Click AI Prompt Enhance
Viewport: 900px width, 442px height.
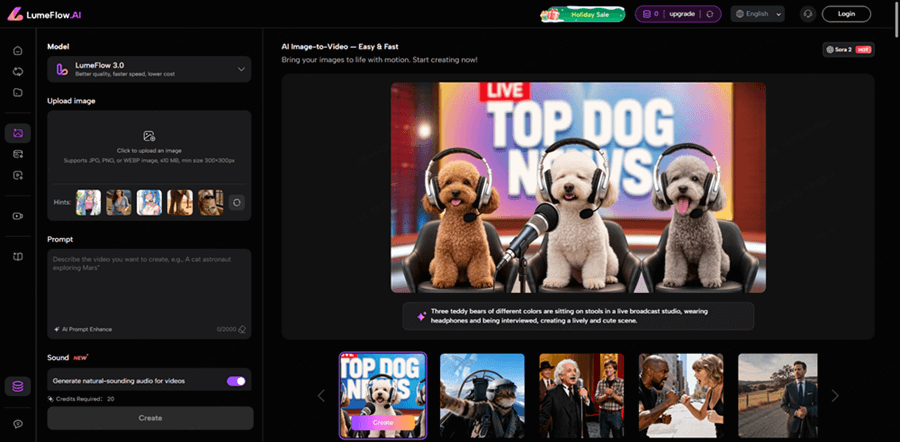click(x=86, y=328)
